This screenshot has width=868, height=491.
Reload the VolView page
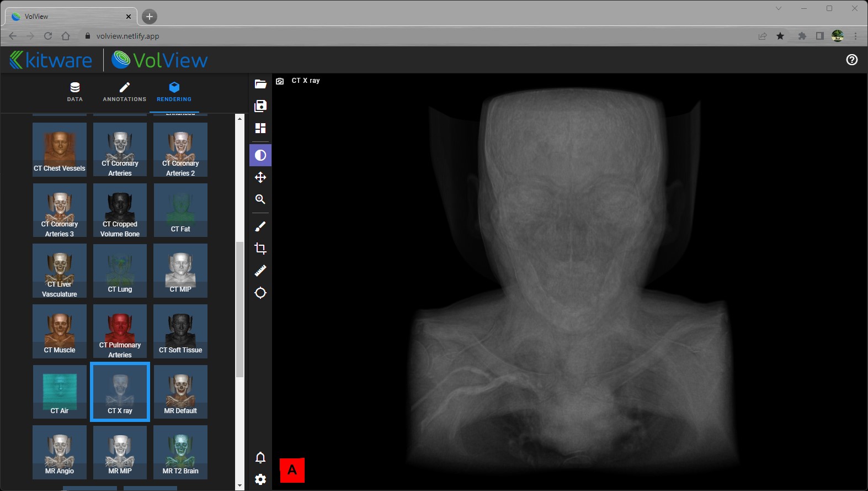tap(48, 36)
